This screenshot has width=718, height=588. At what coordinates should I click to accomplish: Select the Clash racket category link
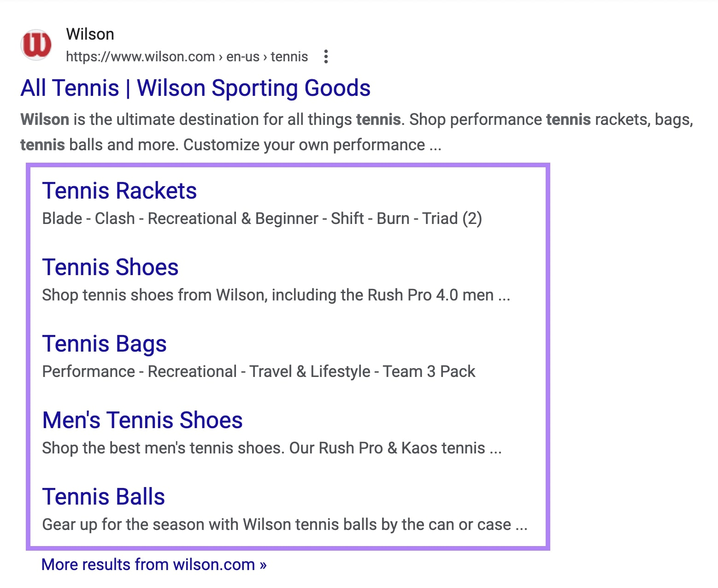[115, 218]
